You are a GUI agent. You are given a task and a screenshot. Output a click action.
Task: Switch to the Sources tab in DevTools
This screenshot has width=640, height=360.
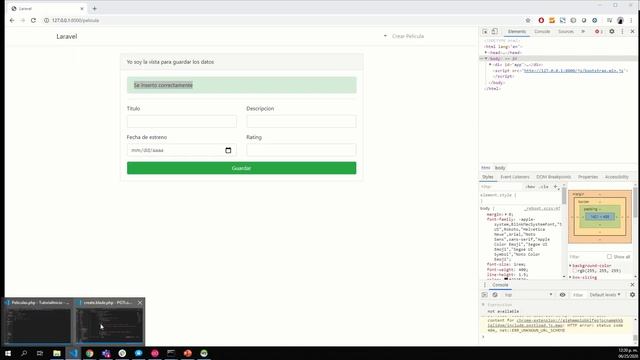point(566,31)
